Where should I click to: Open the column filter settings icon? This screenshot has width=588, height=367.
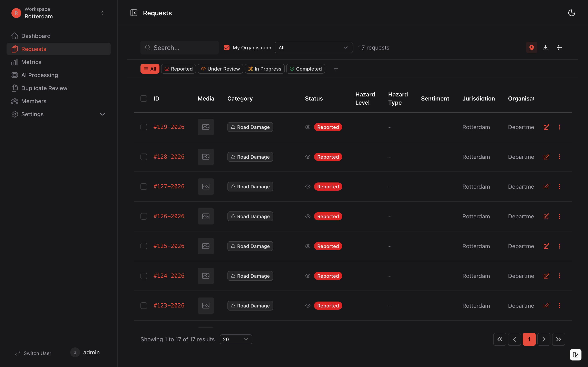pyautogui.click(x=559, y=48)
